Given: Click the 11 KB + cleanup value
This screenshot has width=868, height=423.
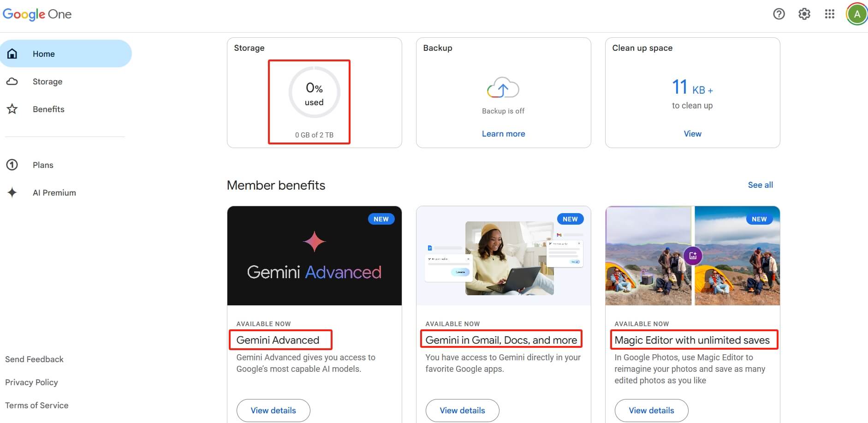Looking at the screenshot, I should pyautogui.click(x=692, y=87).
